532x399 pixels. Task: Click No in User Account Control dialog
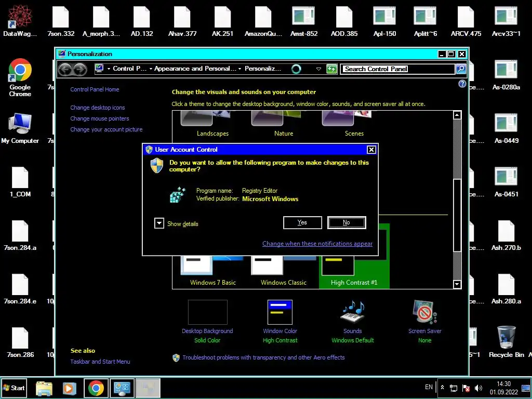click(x=347, y=222)
